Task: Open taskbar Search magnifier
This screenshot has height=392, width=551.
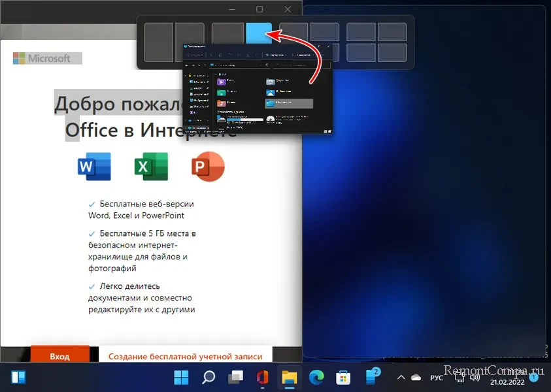Action: [x=209, y=377]
